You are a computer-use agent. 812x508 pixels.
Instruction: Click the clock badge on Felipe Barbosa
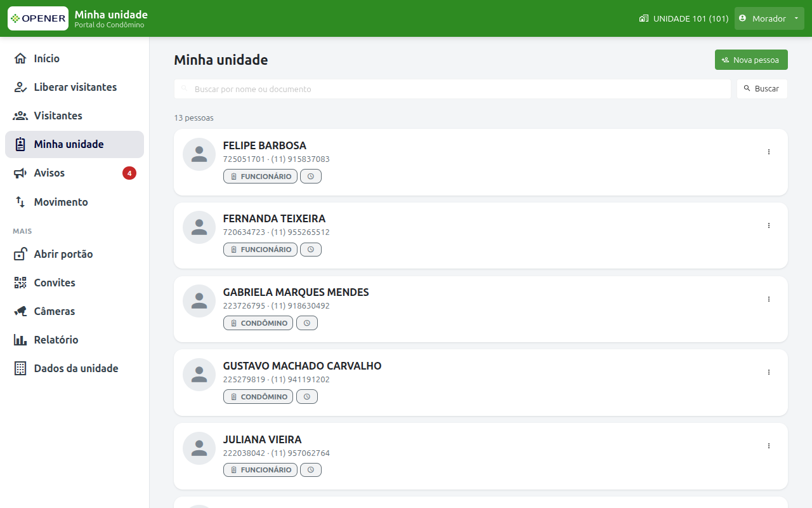point(311,177)
